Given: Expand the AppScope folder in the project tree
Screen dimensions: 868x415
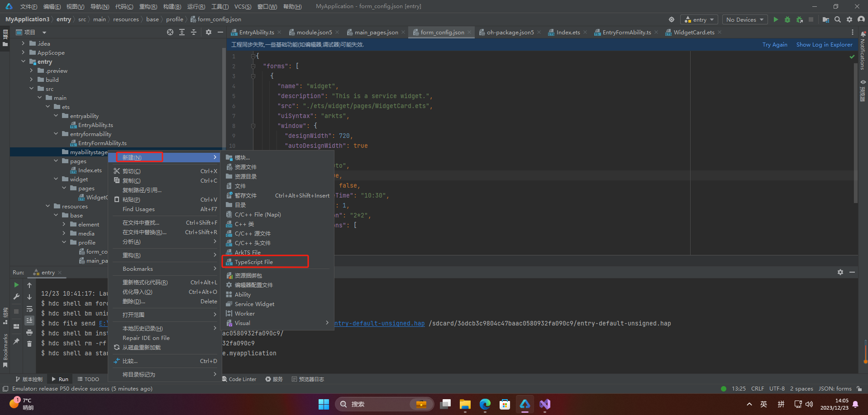Looking at the screenshot, I should click(x=23, y=52).
